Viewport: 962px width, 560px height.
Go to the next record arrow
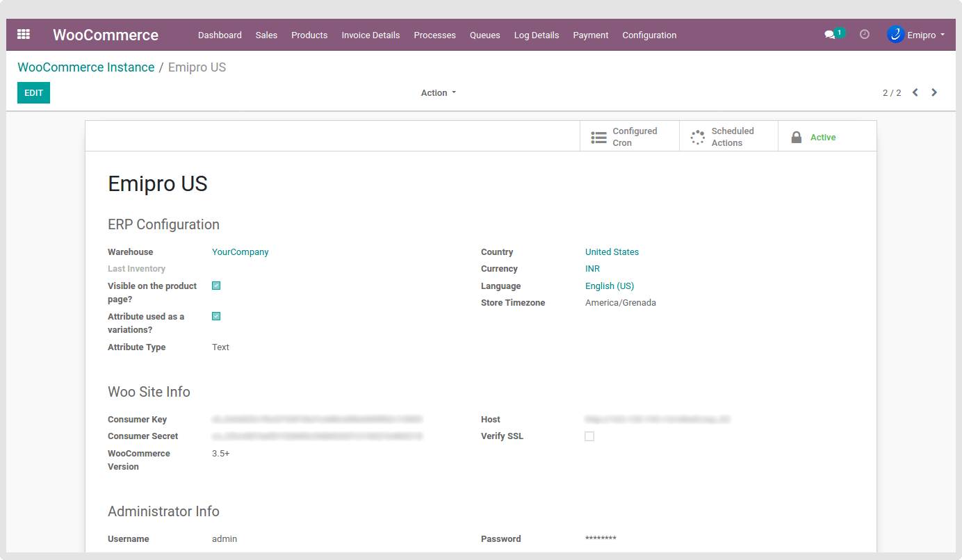(934, 92)
